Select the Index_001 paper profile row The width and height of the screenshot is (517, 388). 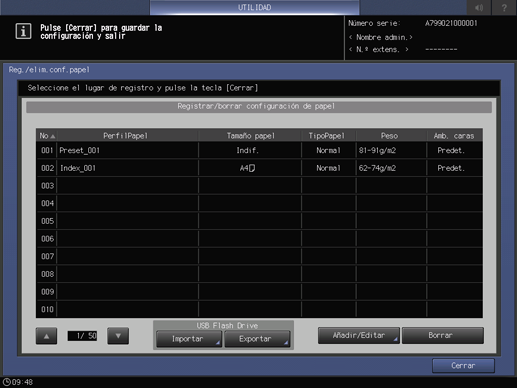click(259, 168)
